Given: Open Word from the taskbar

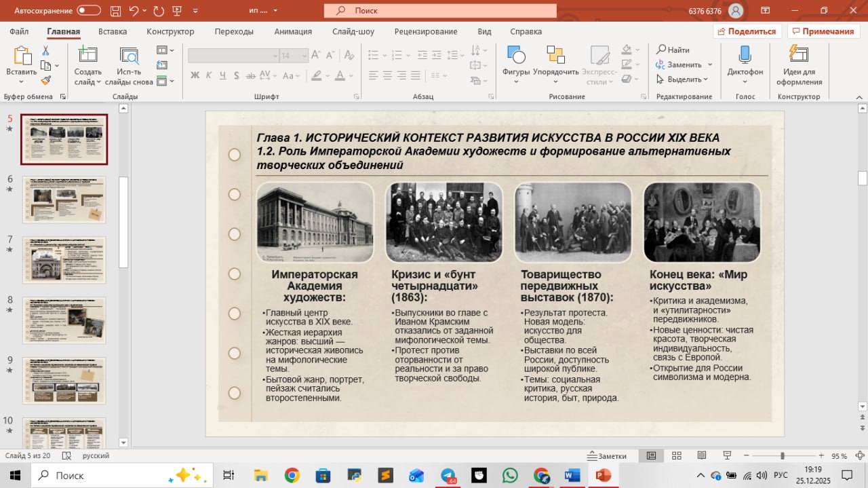Looking at the screenshot, I should point(572,475).
